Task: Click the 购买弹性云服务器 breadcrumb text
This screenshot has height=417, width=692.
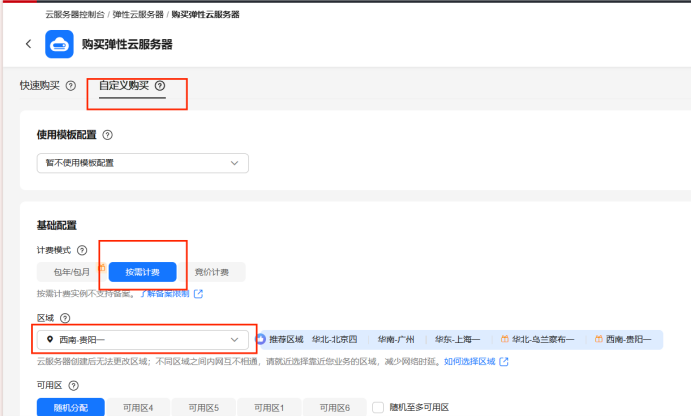Action: [205, 15]
